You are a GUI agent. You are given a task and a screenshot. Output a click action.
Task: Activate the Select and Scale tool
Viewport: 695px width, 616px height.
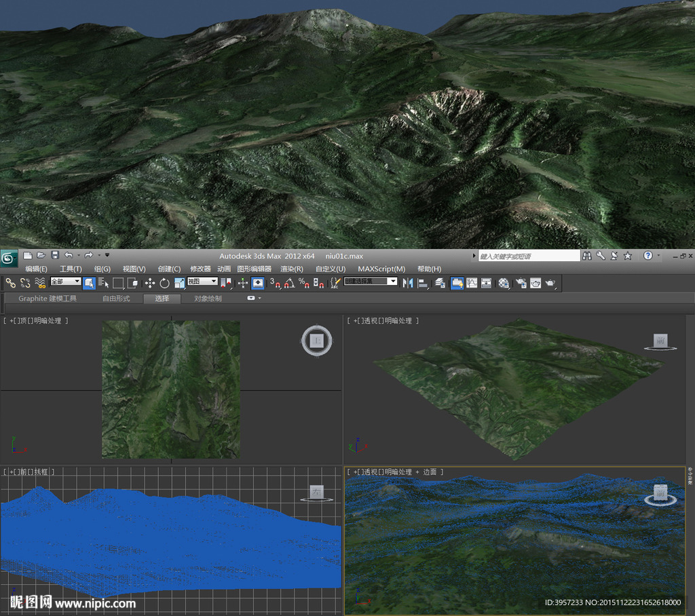(179, 283)
